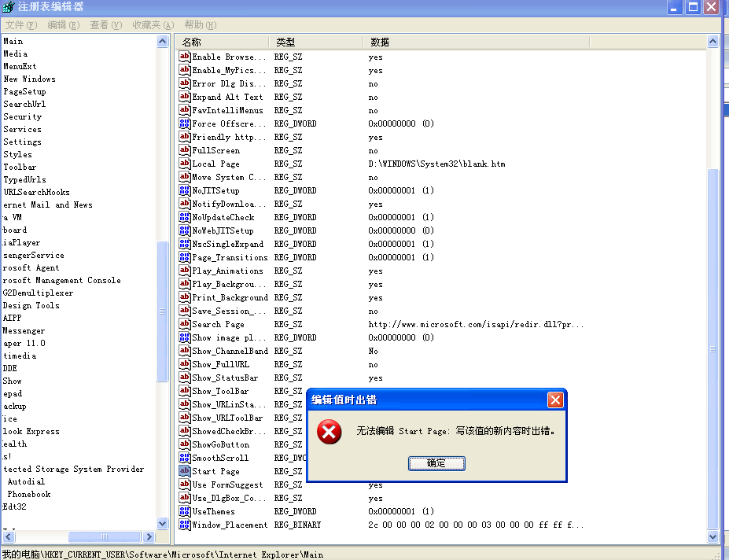Image resolution: width=729 pixels, height=560 pixels.
Task: Click tree pane scroll-right arrow
Action: point(149,536)
